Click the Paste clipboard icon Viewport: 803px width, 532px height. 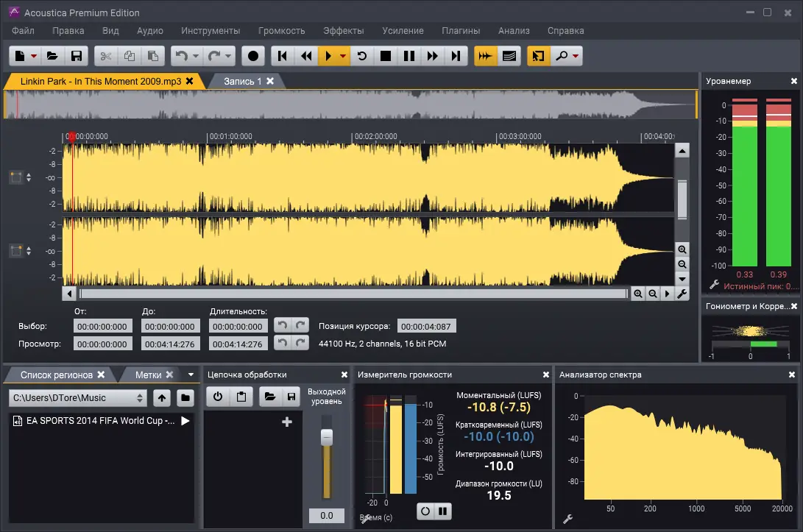[x=152, y=56]
